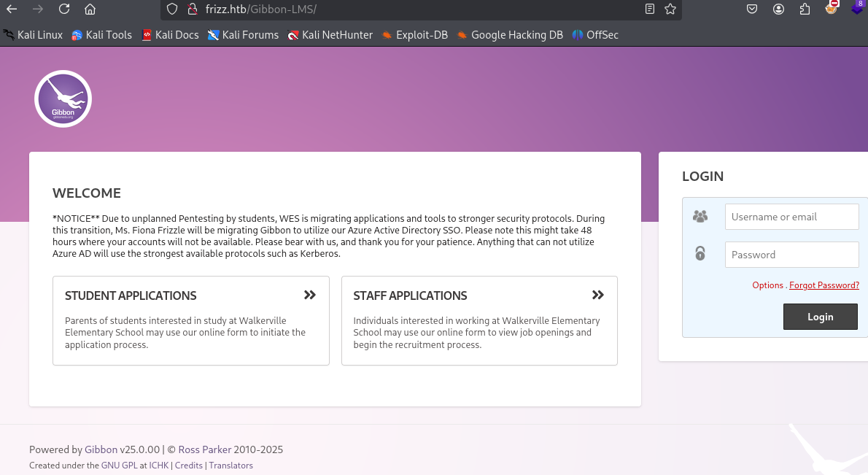Image resolution: width=868 pixels, height=475 pixels.
Task: Click into the Password field
Action: click(791, 255)
